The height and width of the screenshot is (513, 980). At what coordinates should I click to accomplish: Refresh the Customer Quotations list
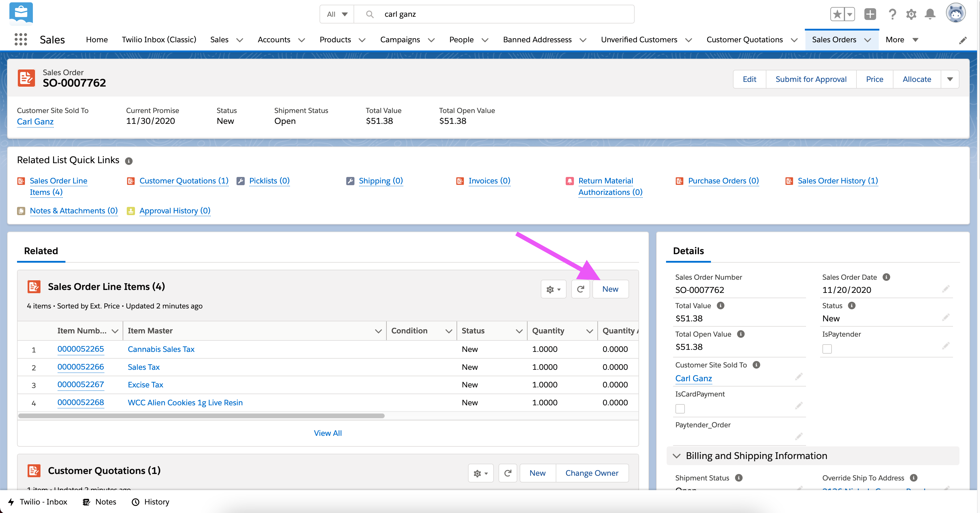[508, 473]
